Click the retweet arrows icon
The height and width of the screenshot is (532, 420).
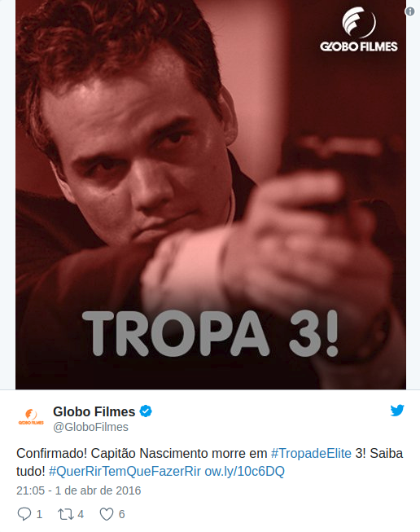click(x=66, y=514)
